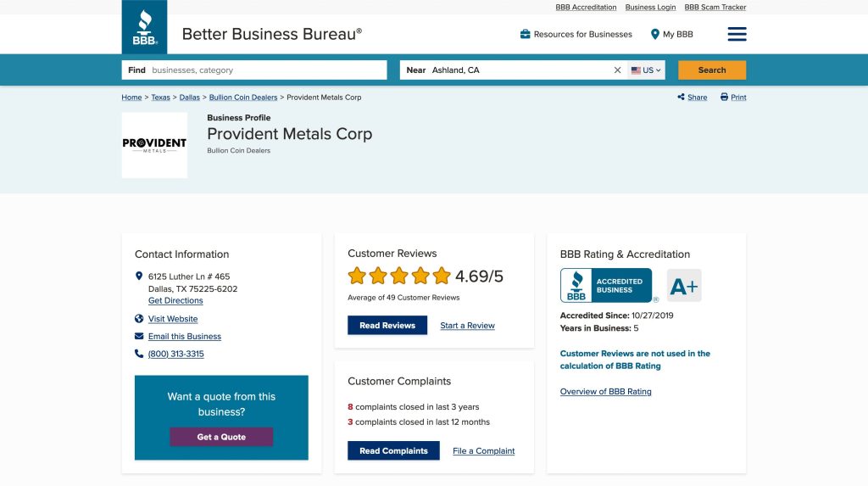The height and width of the screenshot is (486, 868).
Task: Open the US country dropdown
Action: click(647, 70)
